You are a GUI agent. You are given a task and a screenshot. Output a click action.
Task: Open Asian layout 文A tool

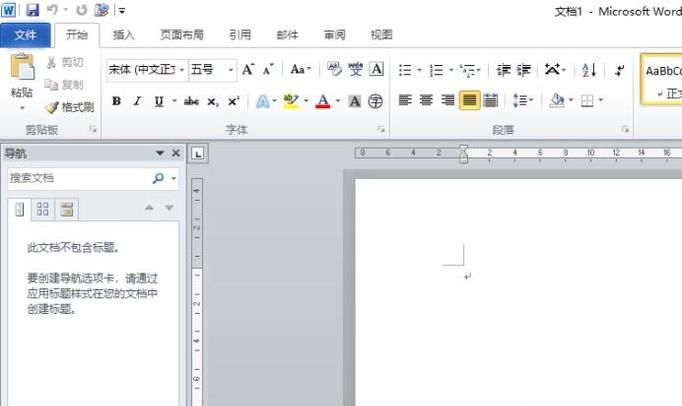(x=553, y=70)
